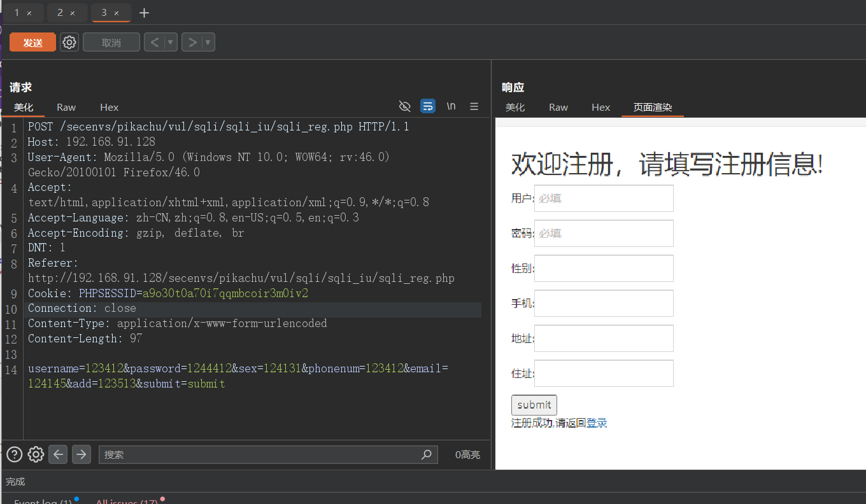866x504 pixels.
Task: Switch to Repeater tab 1
Action: click(x=17, y=13)
